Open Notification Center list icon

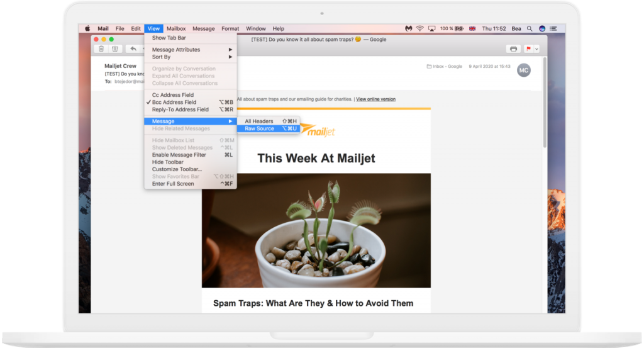pyautogui.click(x=554, y=29)
